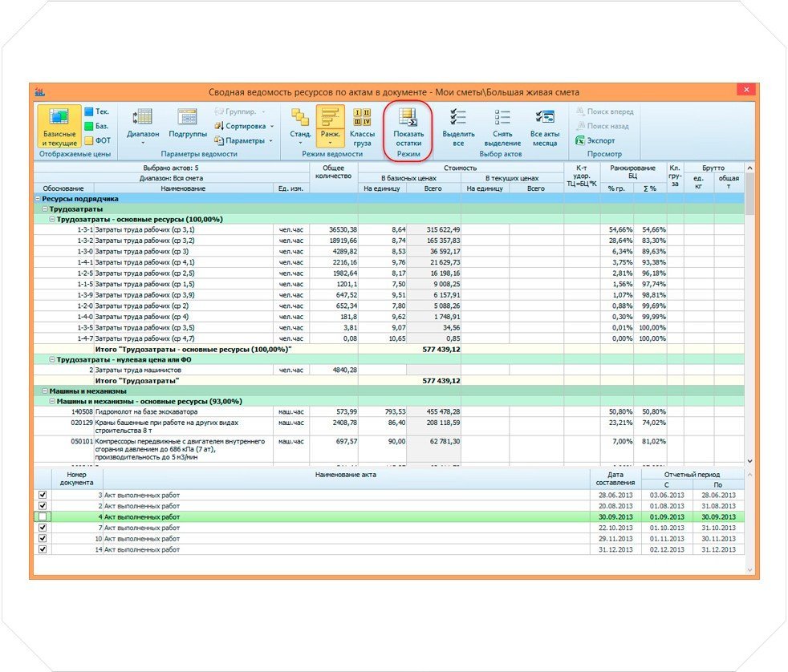This screenshot has height=672, width=788.
Task: Click Поиск назад search backward
Action: click(x=602, y=126)
